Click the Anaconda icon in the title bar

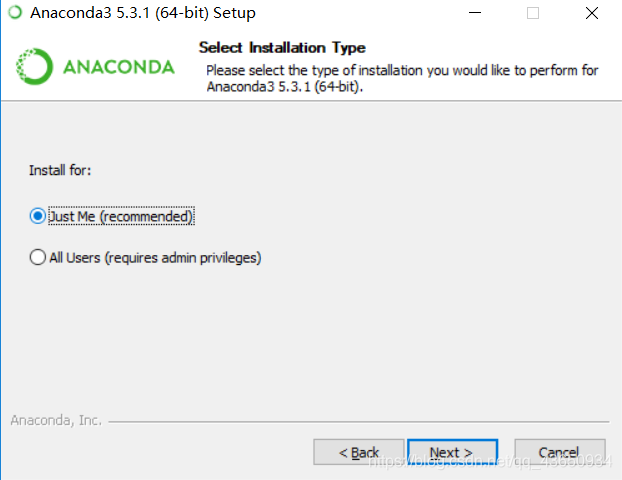tap(15, 12)
